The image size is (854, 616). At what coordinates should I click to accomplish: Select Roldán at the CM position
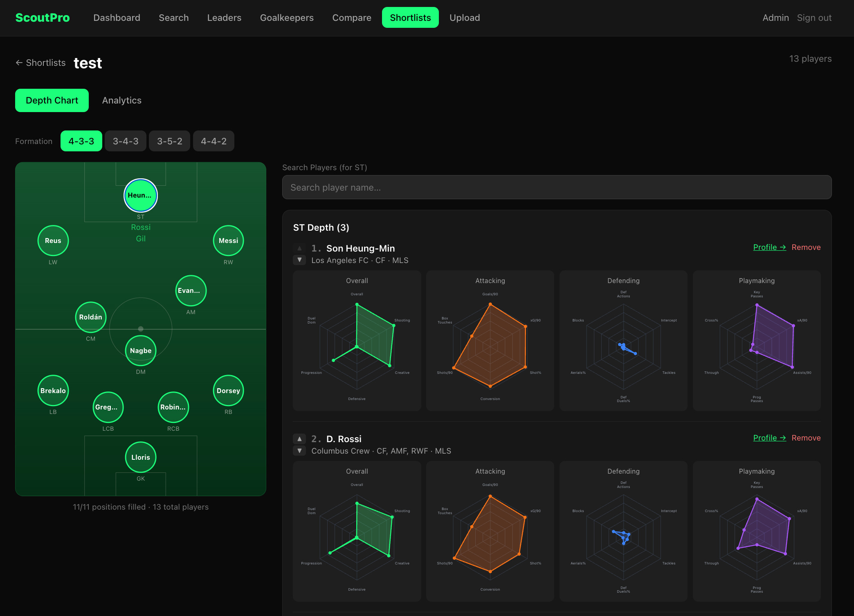click(90, 317)
